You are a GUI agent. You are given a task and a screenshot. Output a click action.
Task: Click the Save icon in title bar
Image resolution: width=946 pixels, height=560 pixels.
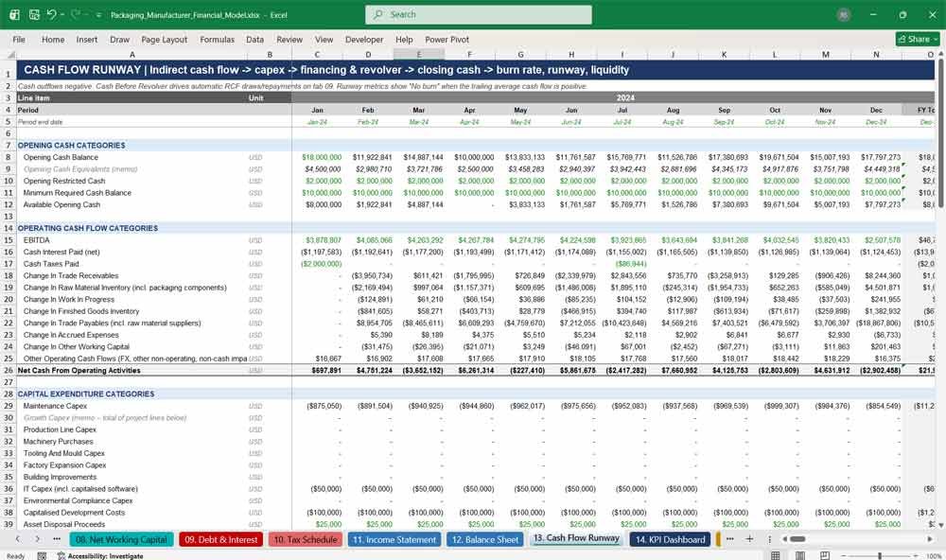[x=34, y=14]
